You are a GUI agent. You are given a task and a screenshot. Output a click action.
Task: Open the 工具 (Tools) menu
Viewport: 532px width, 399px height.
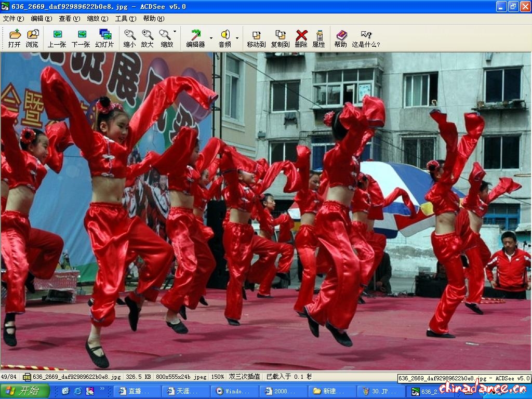coord(125,18)
